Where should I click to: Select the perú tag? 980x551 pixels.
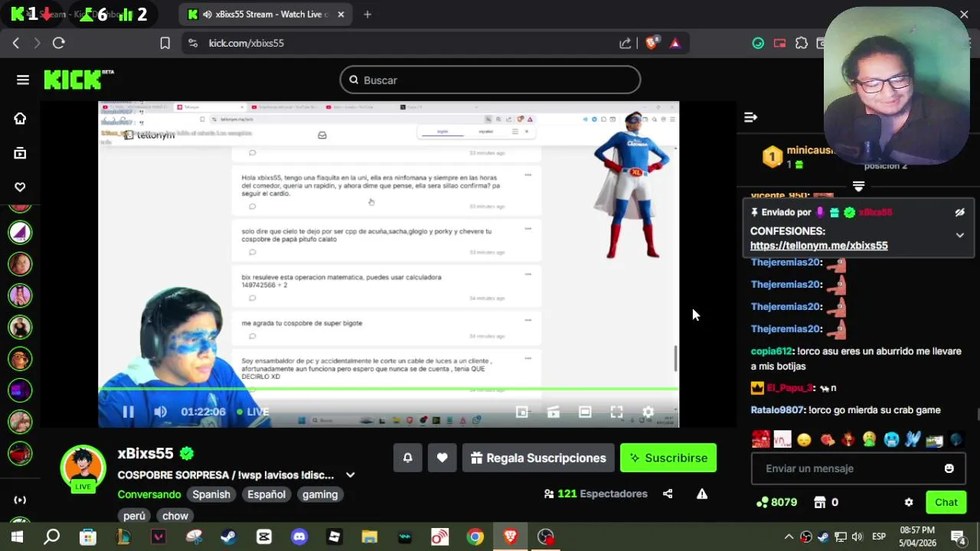(134, 516)
